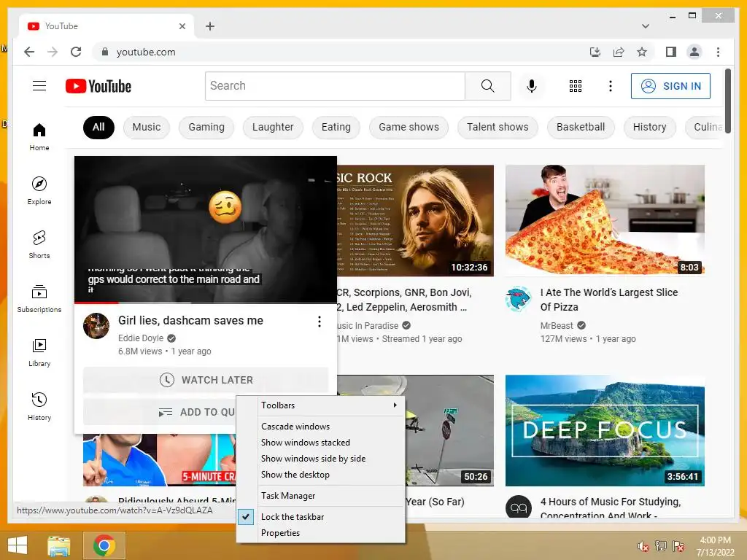Open the YouTube apps grid icon
This screenshot has width=747, height=560.
tap(575, 86)
